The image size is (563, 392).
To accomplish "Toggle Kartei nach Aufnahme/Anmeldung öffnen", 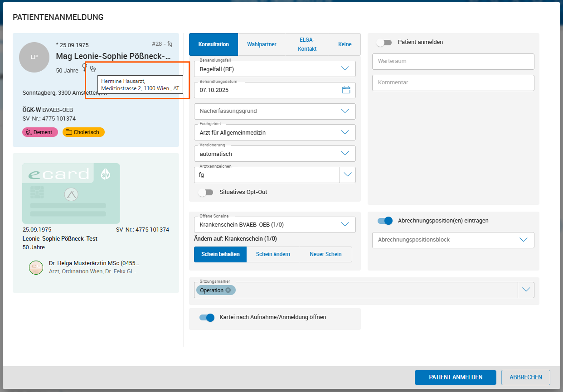I will click(207, 318).
